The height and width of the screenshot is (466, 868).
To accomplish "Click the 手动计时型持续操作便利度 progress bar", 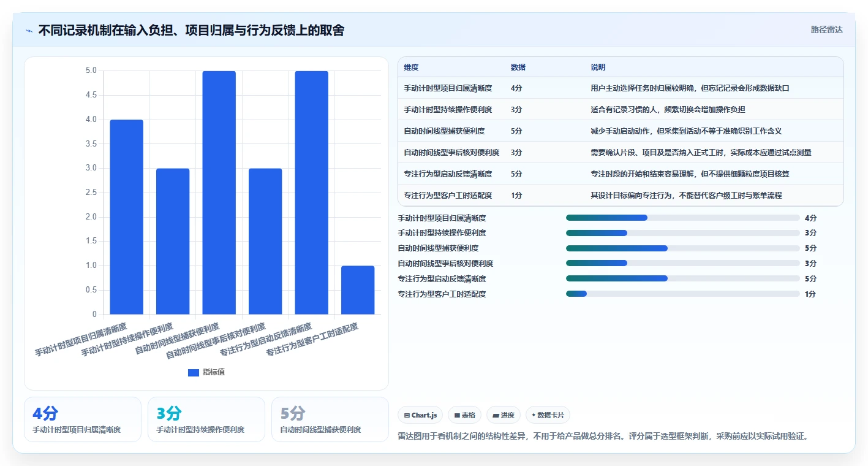I will coord(683,233).
